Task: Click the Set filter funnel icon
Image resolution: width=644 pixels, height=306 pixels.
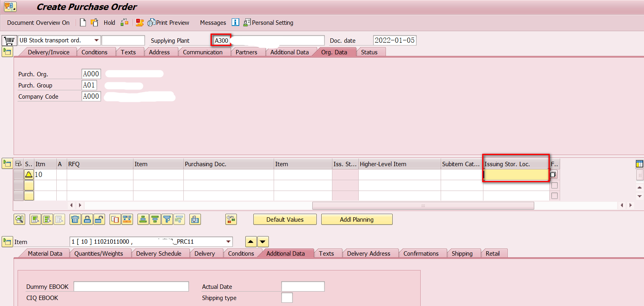Action: coord(167,219)
